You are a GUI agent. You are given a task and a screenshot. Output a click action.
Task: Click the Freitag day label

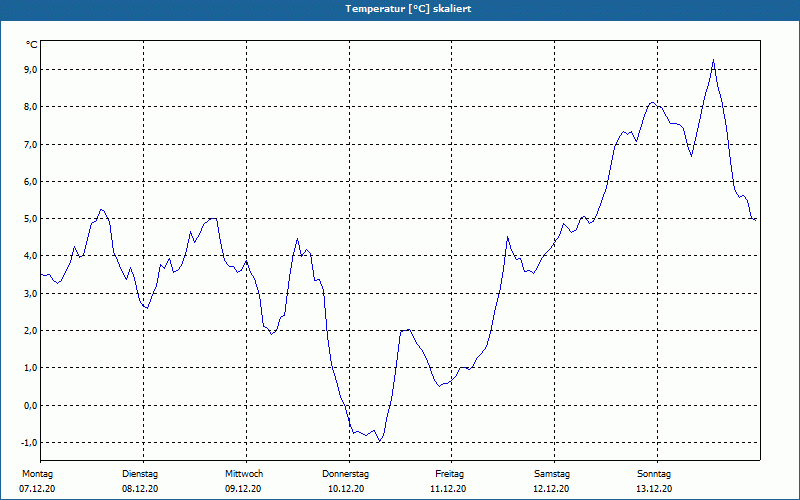click(x=449, y=474)
